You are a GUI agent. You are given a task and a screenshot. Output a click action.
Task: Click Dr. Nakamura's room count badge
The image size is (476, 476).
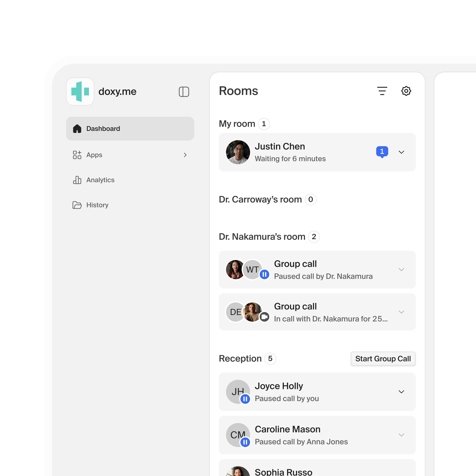pyautogui.click(x=314, y=237)
